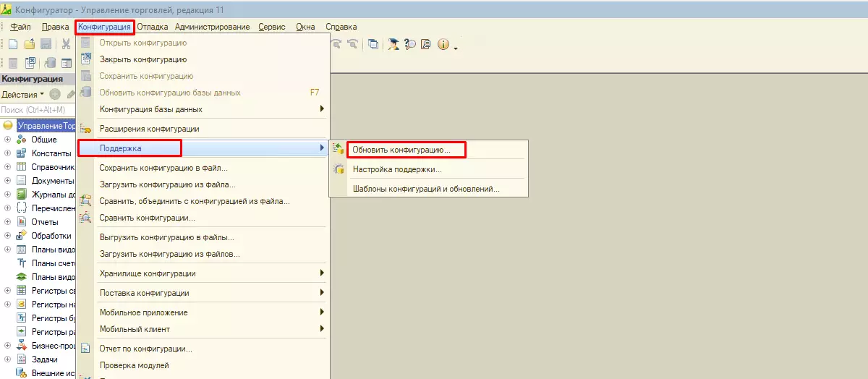Select Обновить конфигурацию... in Поддержка submenu
The height and width of the screenshot is (379, 868).
coord(429,149)
